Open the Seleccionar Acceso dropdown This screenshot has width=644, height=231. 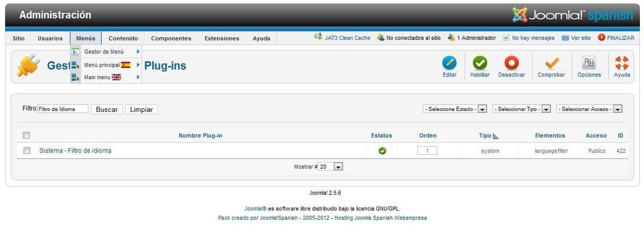point(590,109)
